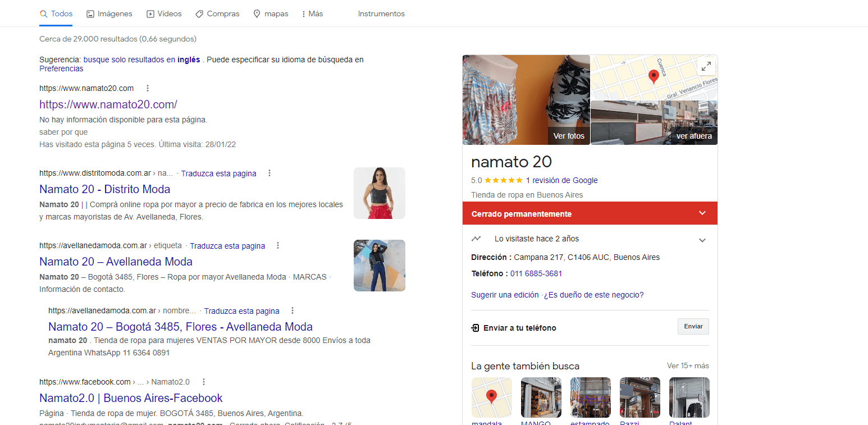
Task: Open the three-dot menu for Distrito Moda result
Action: (269, 173)
